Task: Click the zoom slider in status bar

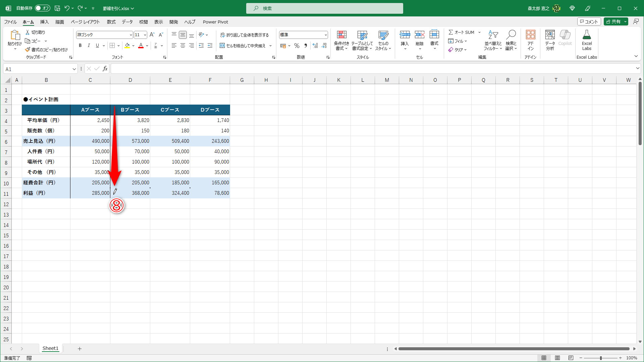Action: [x=600, y=358]
